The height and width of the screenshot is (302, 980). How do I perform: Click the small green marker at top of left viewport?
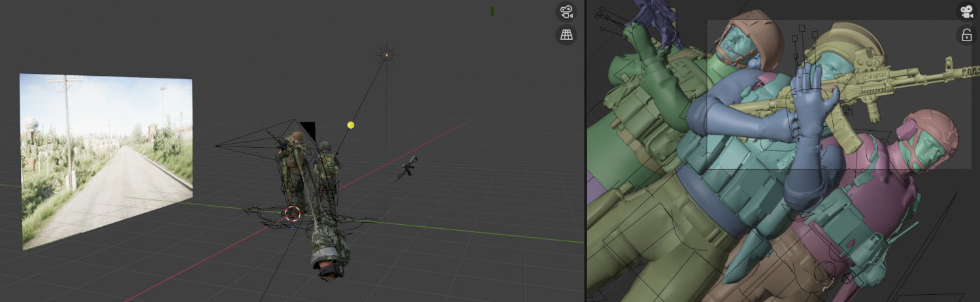492,10
